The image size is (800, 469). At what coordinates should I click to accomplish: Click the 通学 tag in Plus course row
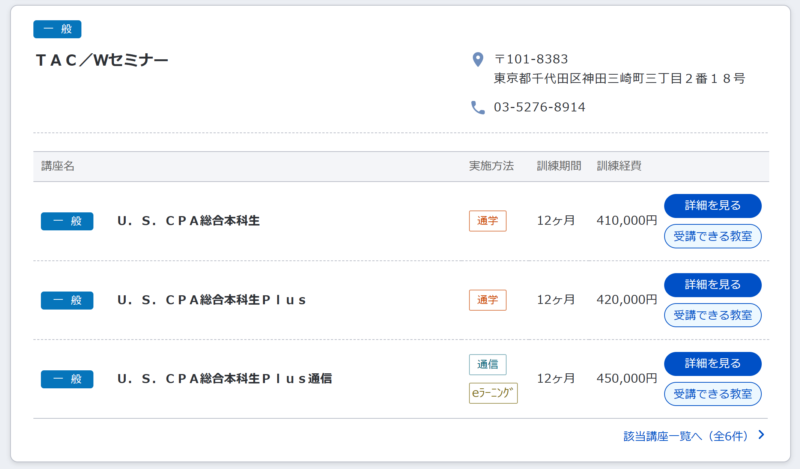coord(488,300)
